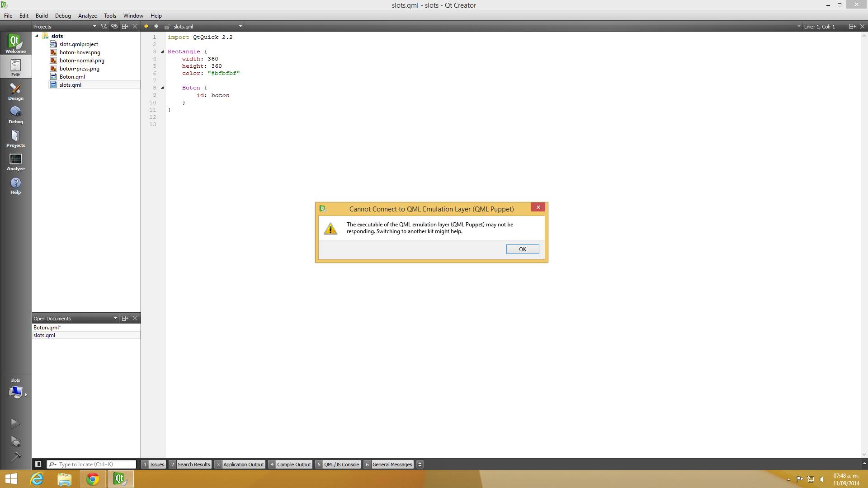Open the File menu
Viewport: 868px width, 488px height.
click(x=8, y=15)
